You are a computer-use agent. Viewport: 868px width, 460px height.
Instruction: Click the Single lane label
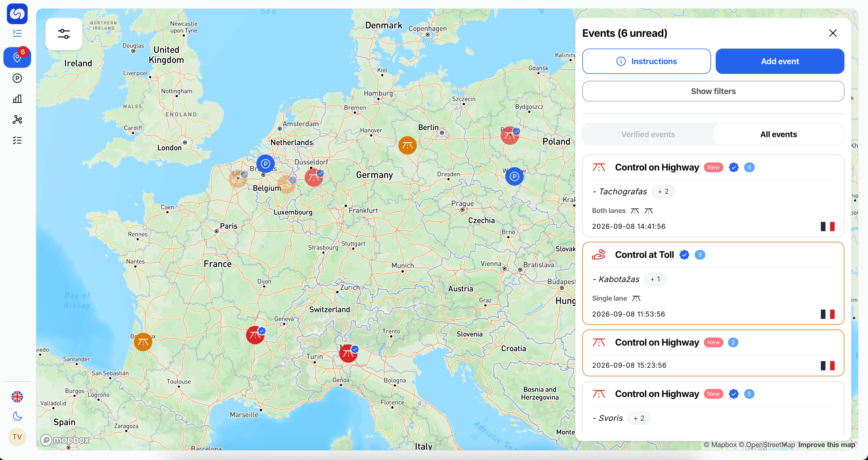tap(609, 298)
